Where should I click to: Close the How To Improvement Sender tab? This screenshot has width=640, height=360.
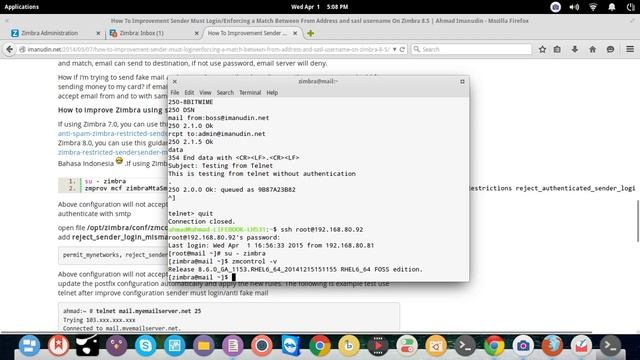295,33
